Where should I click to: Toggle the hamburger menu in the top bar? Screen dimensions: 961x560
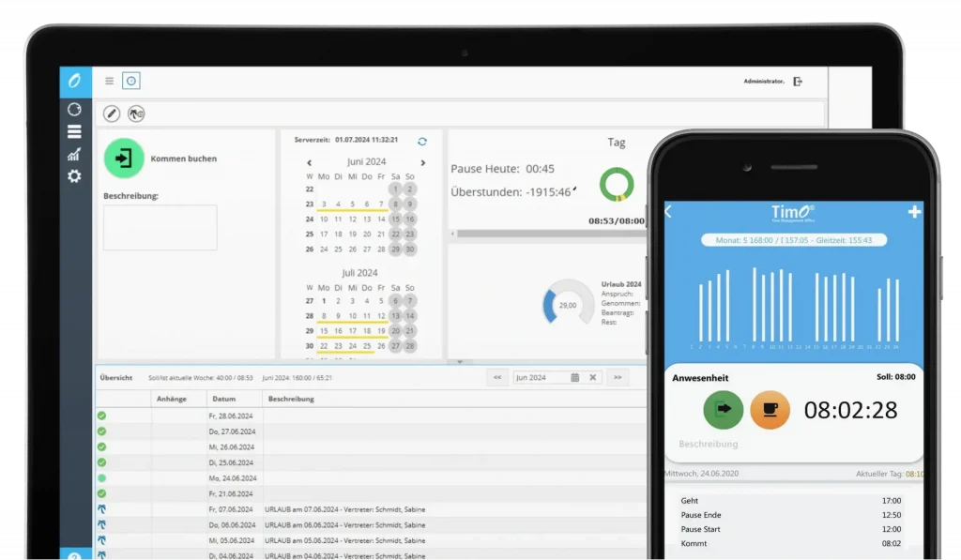(110, 82)
